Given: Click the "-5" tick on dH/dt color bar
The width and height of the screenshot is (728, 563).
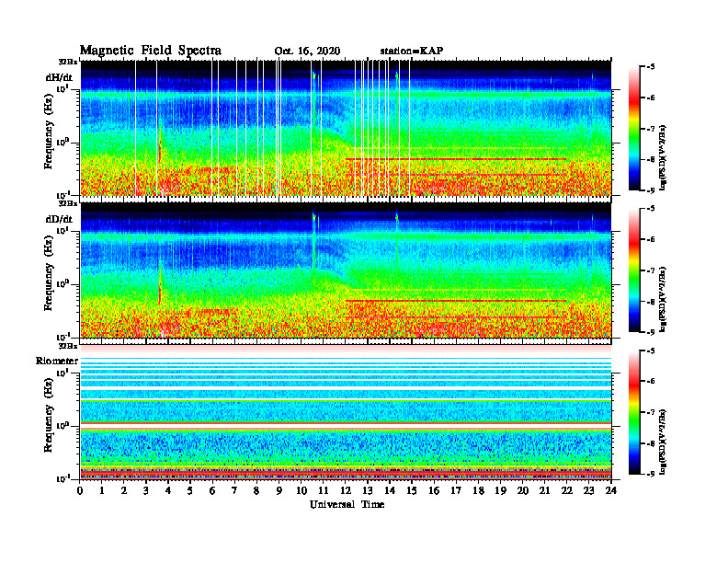Looking at the screenshot, I should 651,67.
